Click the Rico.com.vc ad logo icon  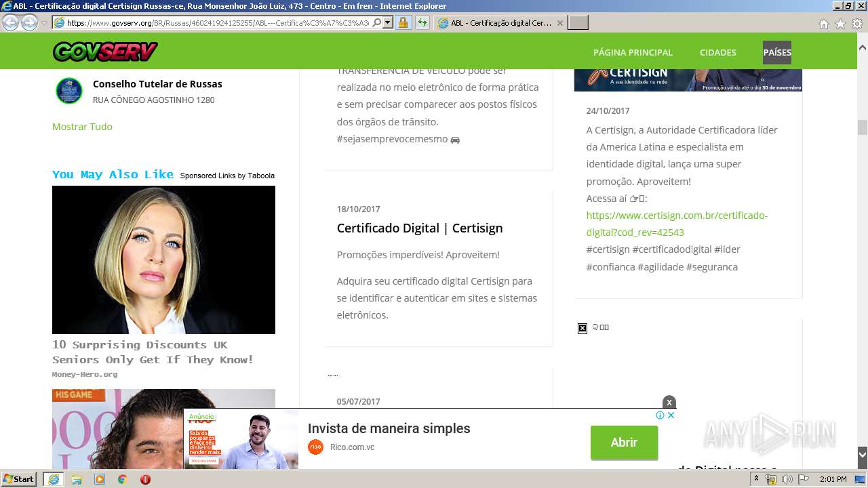[315, 447]
